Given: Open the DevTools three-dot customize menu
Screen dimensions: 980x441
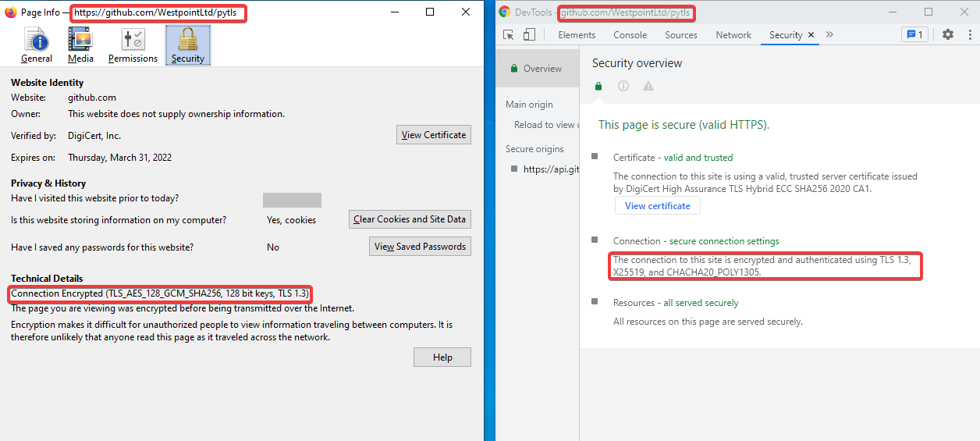Looking at the screenshot, I should [x=968, y=34].
